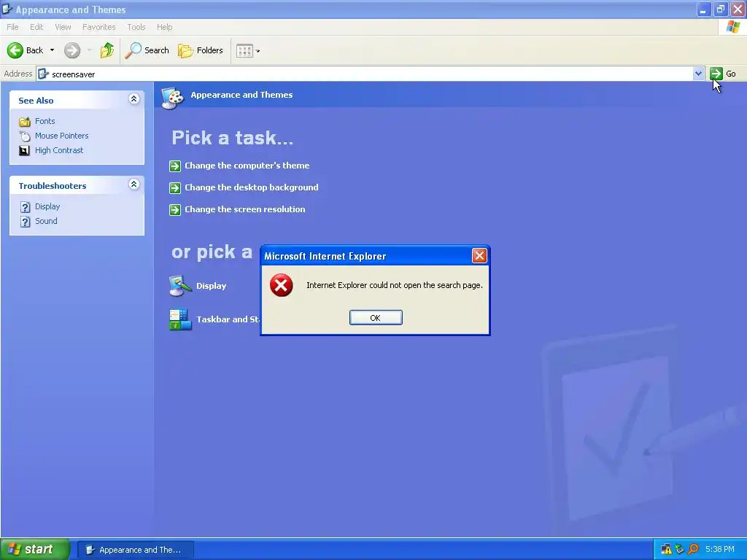Open the Windows start button
This screenshot has width=747, height=560.
click(35, 550)
